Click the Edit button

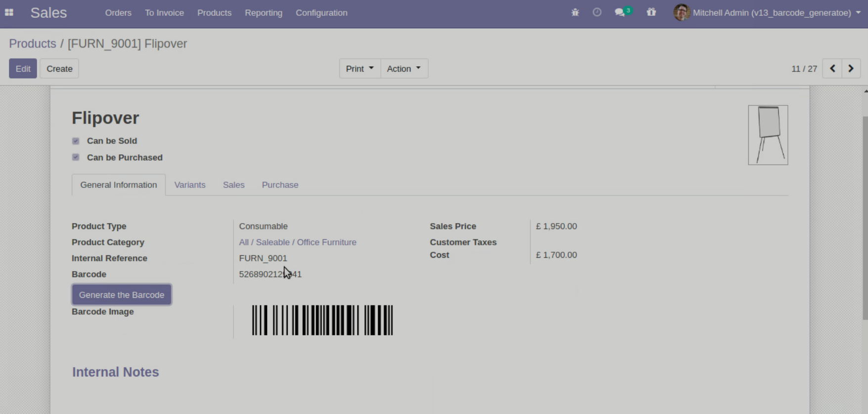point(23,69)
